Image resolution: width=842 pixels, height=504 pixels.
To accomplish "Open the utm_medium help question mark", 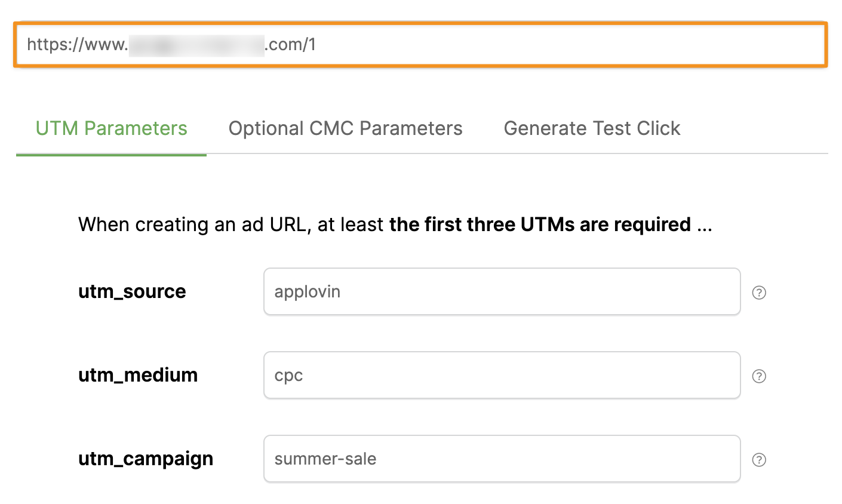I will 759,376.
